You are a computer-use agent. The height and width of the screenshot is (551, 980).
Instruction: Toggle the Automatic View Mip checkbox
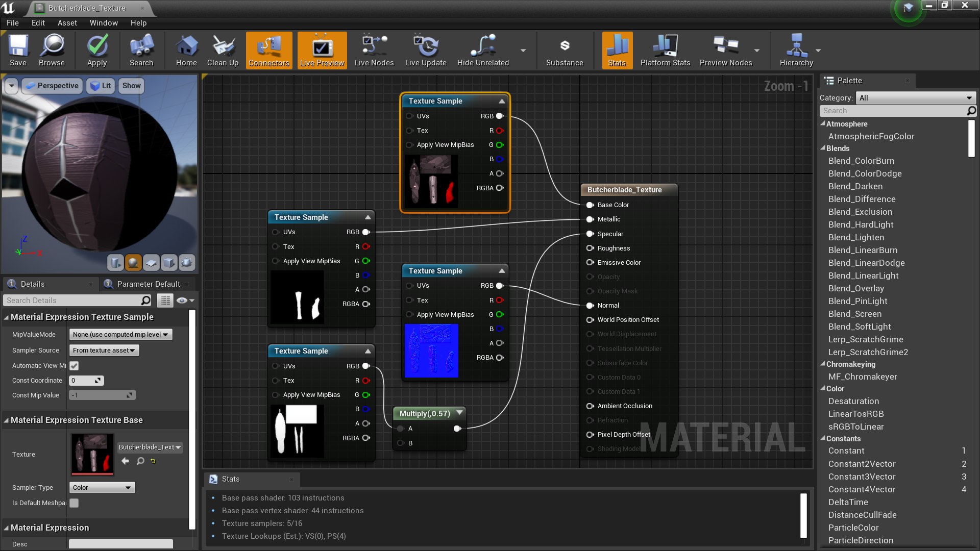(x=74, y=366)
